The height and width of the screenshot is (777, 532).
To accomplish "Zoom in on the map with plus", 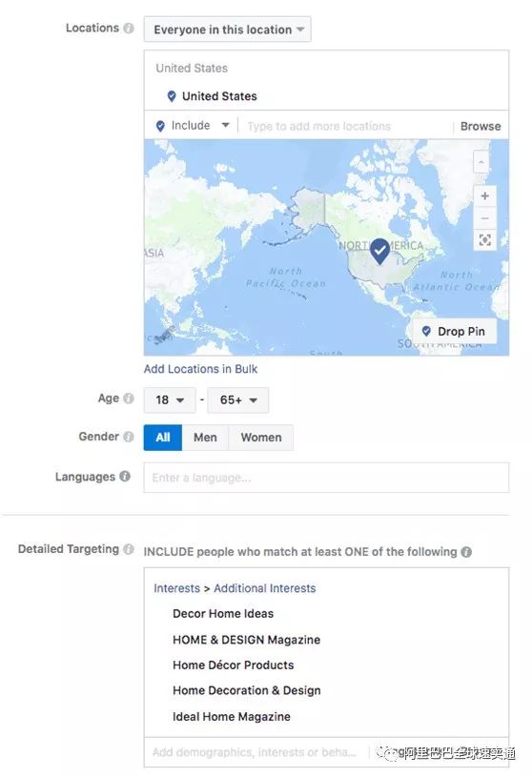I will tap(484, 196).
